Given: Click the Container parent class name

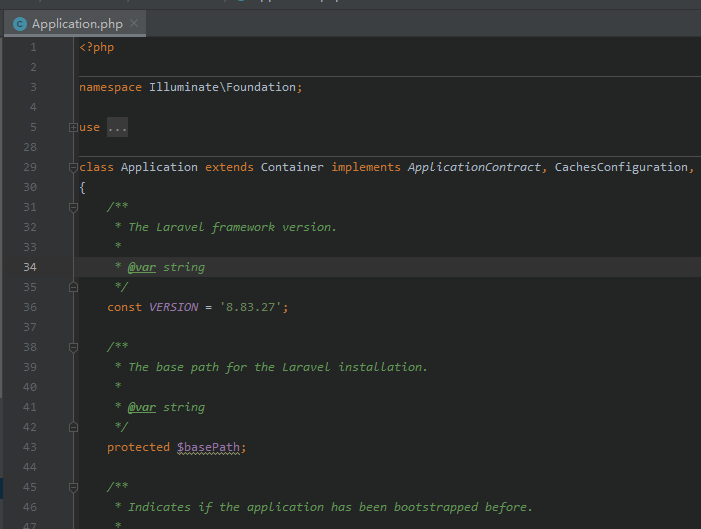Looking at the screenshot, I should (292, 167).
